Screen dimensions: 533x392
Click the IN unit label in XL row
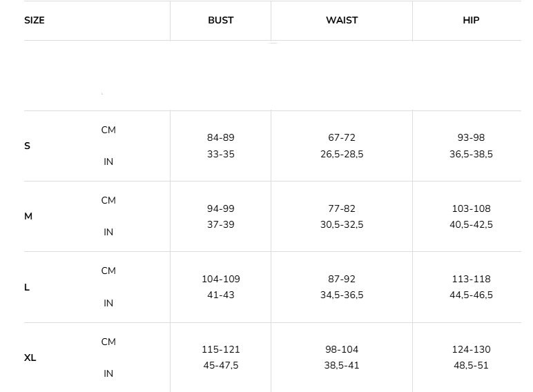pyautogui.click(x=108, y=374)
